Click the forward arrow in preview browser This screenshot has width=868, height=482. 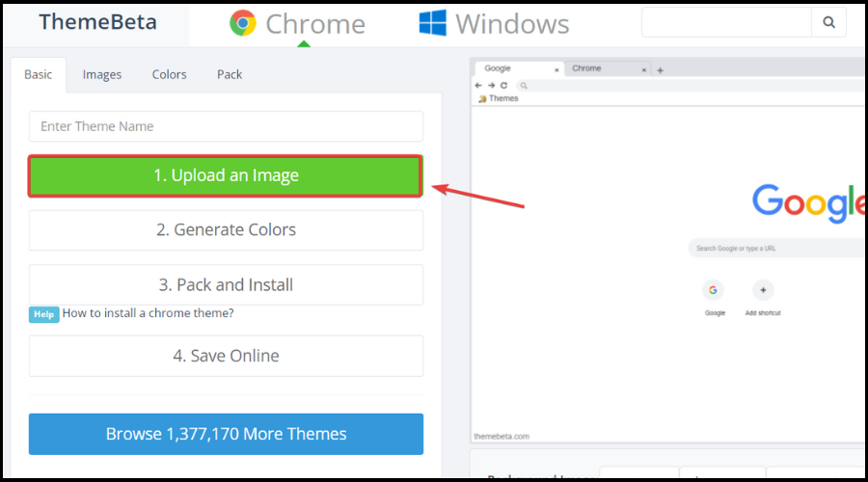[491, 85]
